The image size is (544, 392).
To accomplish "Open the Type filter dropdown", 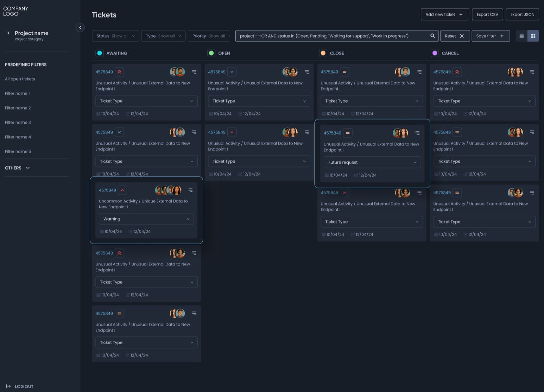I will click(x=163, y=36).
